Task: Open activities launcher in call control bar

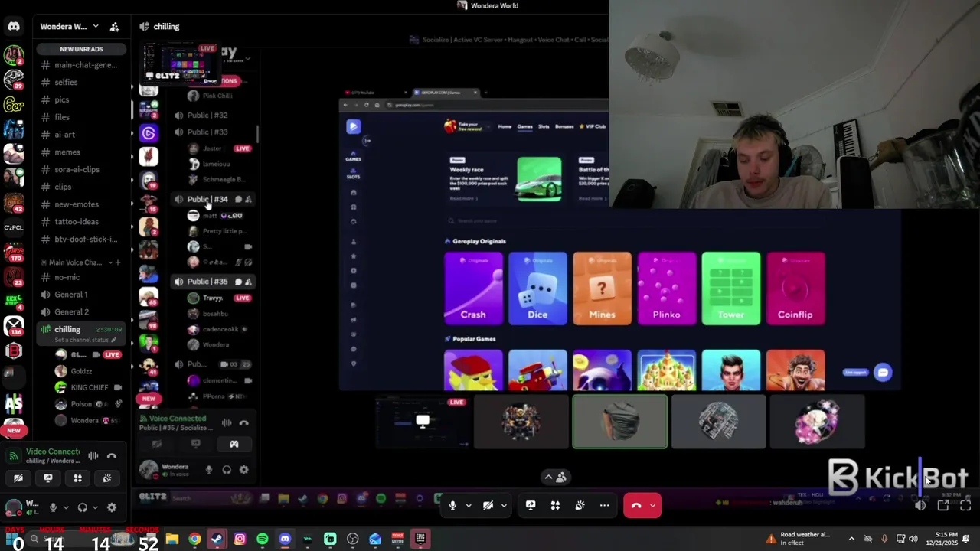Action: [555, 505]
